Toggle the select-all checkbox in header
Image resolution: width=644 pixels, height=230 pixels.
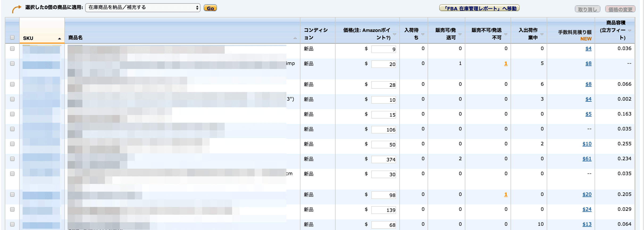(x=12, y=37)
